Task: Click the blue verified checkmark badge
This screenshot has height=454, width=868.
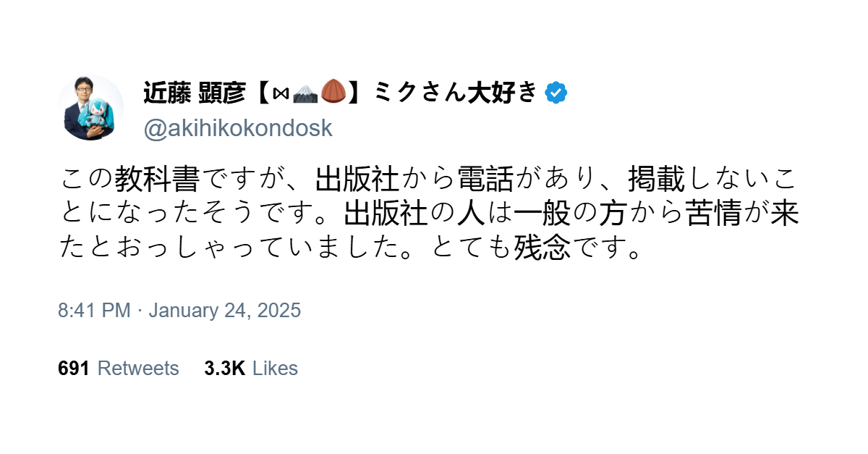Action: [x=556, y=93]
